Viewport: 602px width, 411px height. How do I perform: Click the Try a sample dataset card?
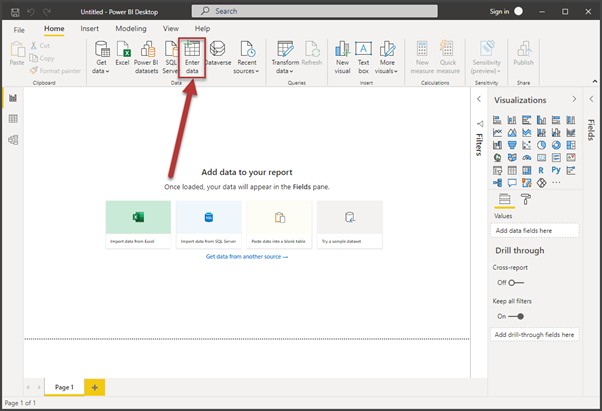point(350,224)
